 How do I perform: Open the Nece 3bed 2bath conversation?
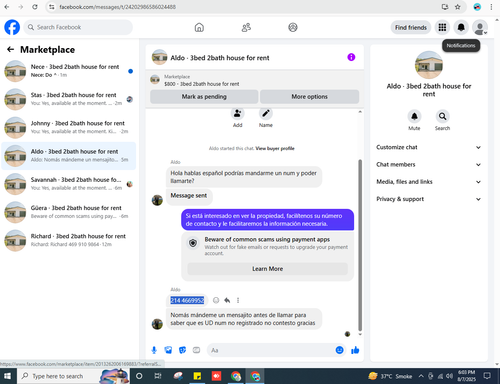coord(68,71)
